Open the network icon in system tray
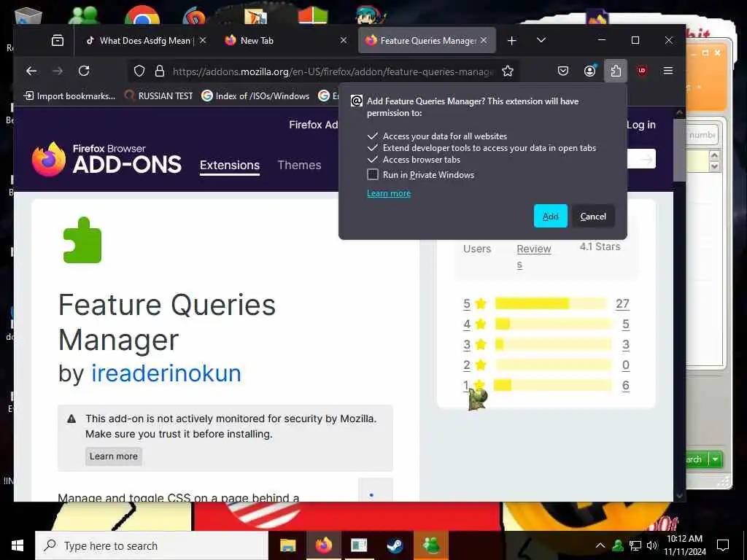Viewport: 747px width, 560px height. point(635,545)
